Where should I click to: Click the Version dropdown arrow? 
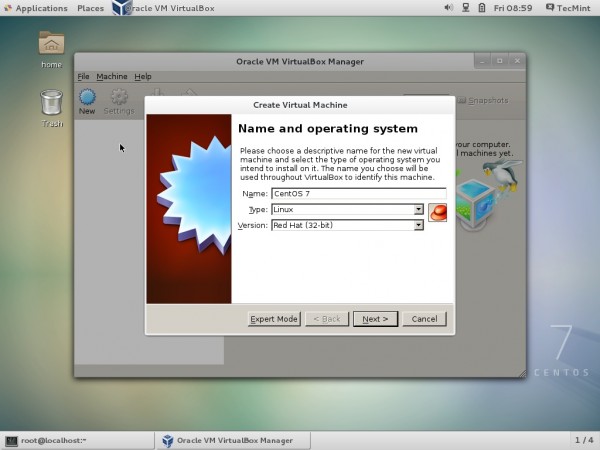click(419, 225)
